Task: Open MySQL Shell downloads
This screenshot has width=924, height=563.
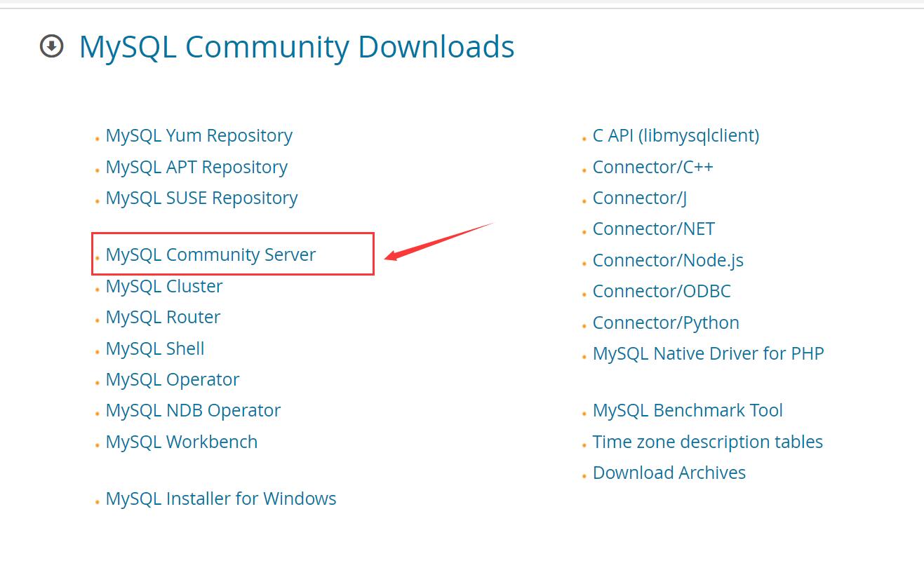Action: (x=155, y=348)
